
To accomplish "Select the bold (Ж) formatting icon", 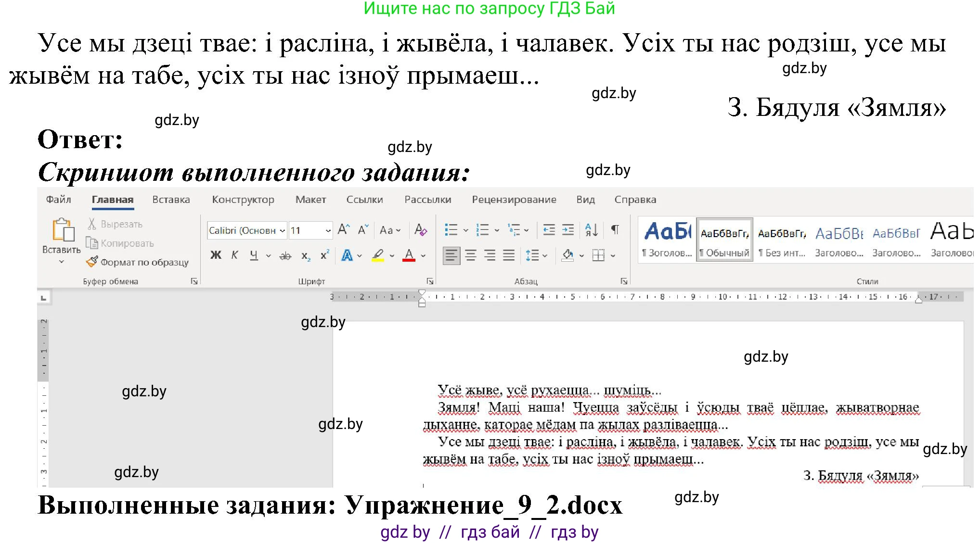I will (215, 255).
